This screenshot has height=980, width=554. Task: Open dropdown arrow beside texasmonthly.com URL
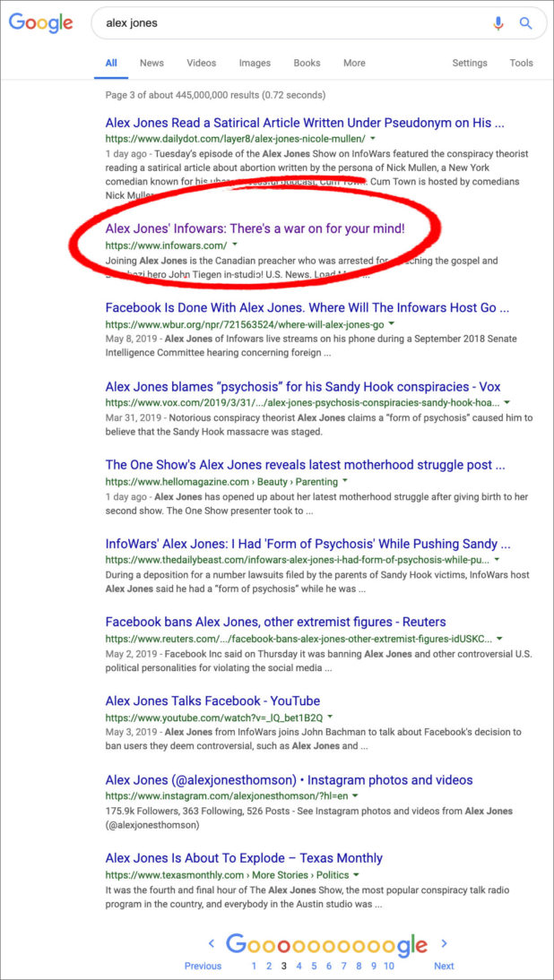click(x=354, y=874)
